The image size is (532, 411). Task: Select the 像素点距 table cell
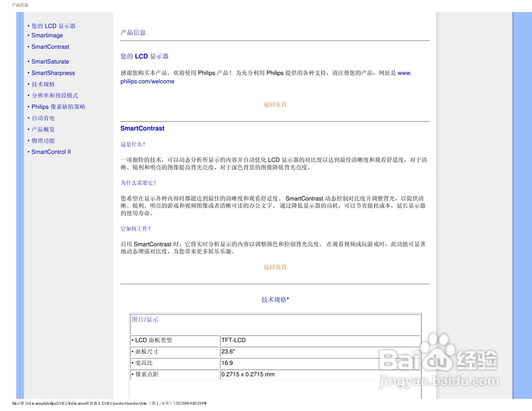[175, 374]
